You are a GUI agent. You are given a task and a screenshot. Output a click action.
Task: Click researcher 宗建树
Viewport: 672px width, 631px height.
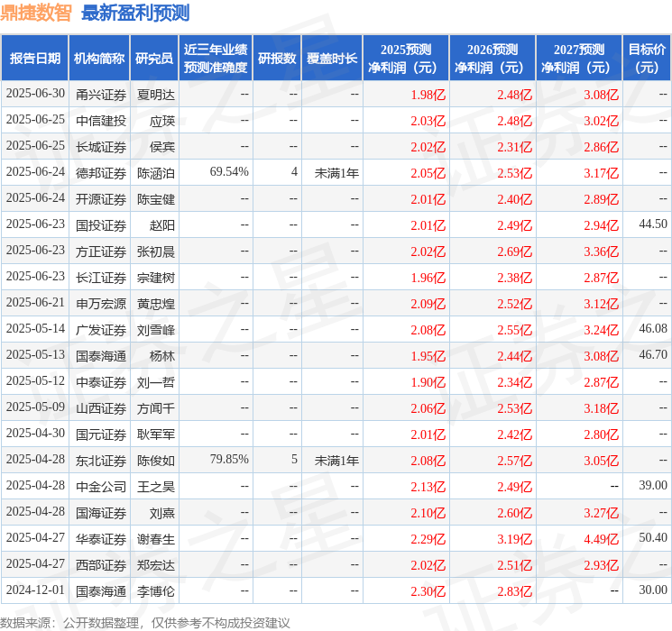pyautogui.click(x=155, y=278)
